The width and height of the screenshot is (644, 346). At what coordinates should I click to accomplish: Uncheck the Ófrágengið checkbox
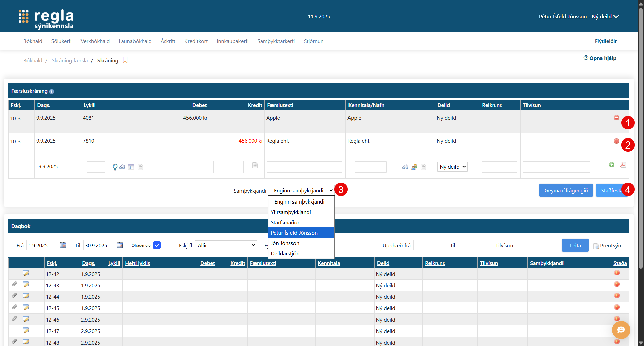click(157, 245)
